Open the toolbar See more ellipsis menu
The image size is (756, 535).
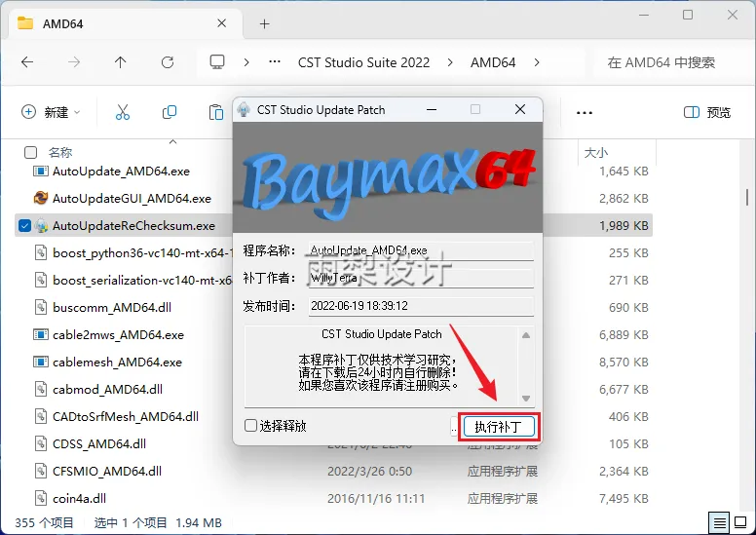(x=585, y=113)
